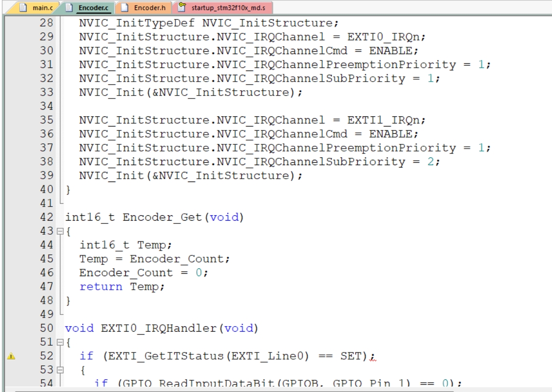Click the warning icon at line 52
This screenshot has height=392, width=552.
[x=11, y=356]
